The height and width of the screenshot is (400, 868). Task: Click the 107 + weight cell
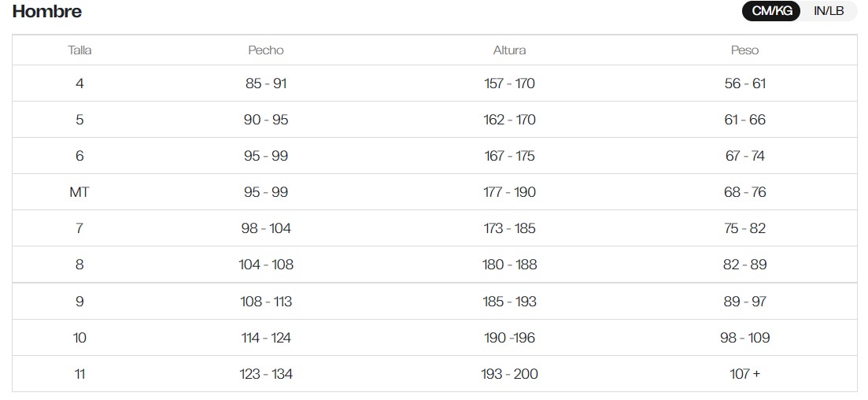(x=744, y=374)
